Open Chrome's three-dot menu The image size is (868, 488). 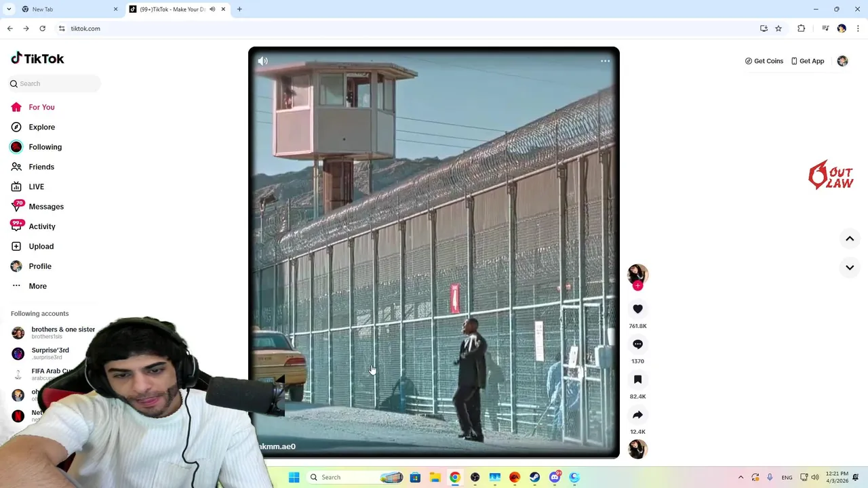tap(859, 28)
